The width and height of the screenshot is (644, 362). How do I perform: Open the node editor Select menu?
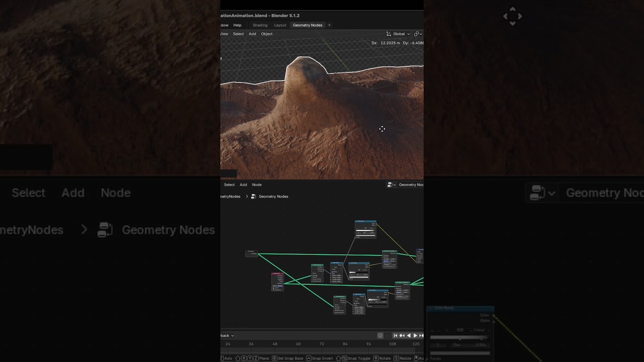pyautogui.click(x=229, y=185)
